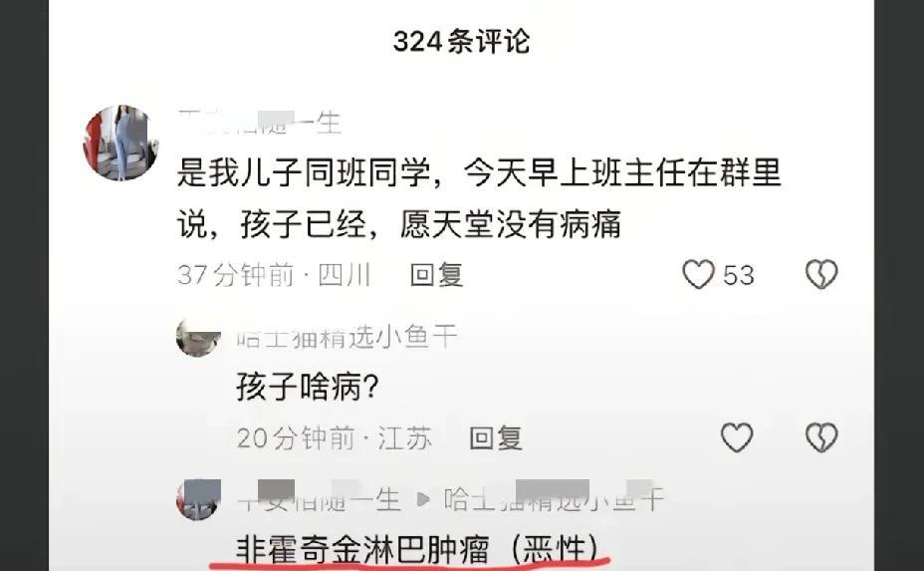This screenshot has height=571, width=924.
Task: Open the blurred top commenter username
Action: (x=259, y=123)
